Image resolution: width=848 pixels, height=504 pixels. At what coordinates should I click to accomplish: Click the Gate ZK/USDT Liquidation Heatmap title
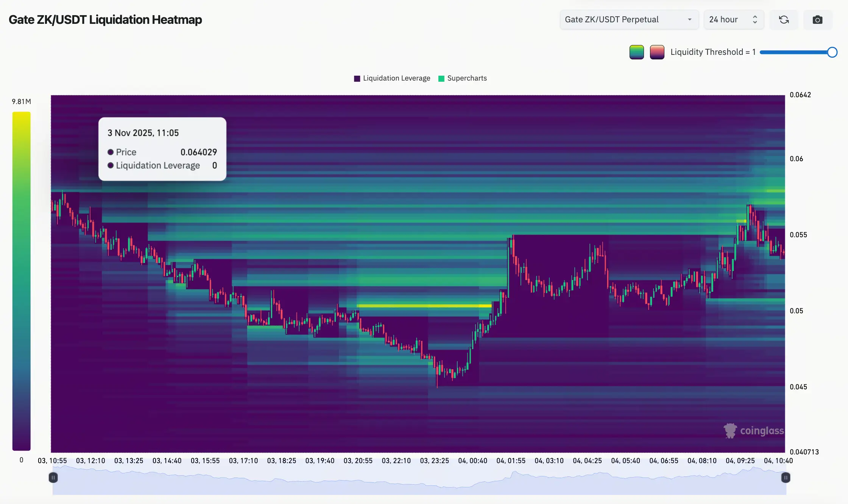[x=105, y=20]
